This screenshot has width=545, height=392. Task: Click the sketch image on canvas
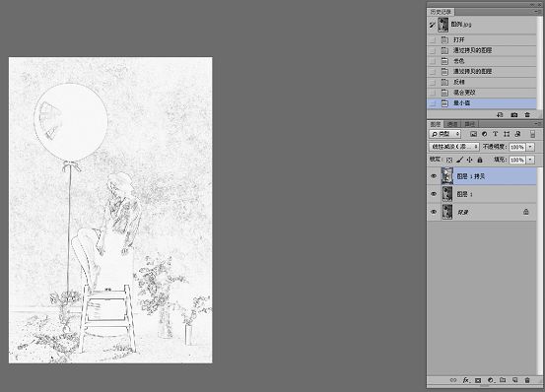110,210
